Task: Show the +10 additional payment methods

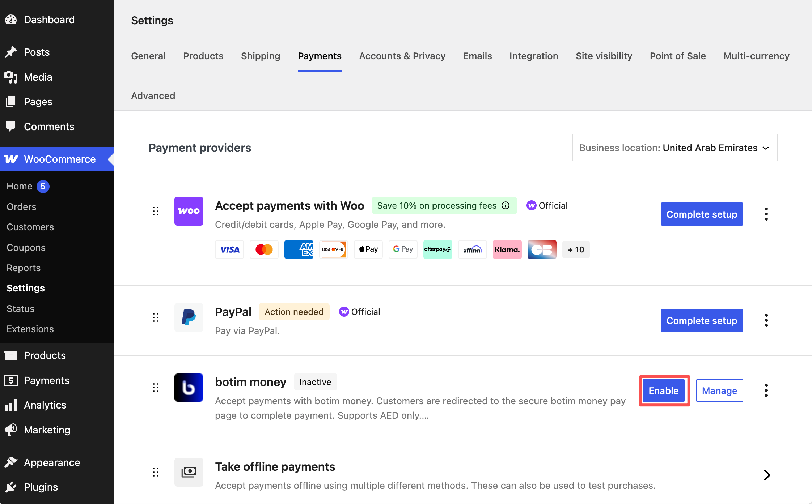Action: 576,249
